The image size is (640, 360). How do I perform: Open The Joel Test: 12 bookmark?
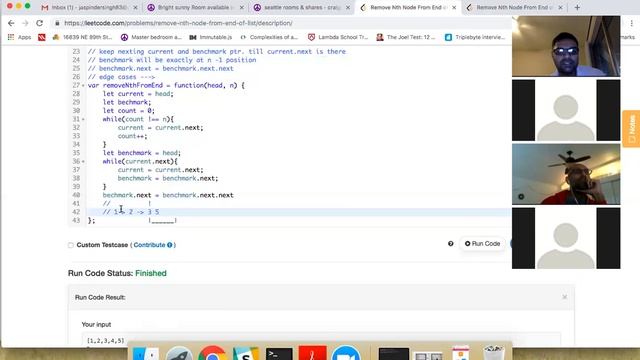point(406,37)
